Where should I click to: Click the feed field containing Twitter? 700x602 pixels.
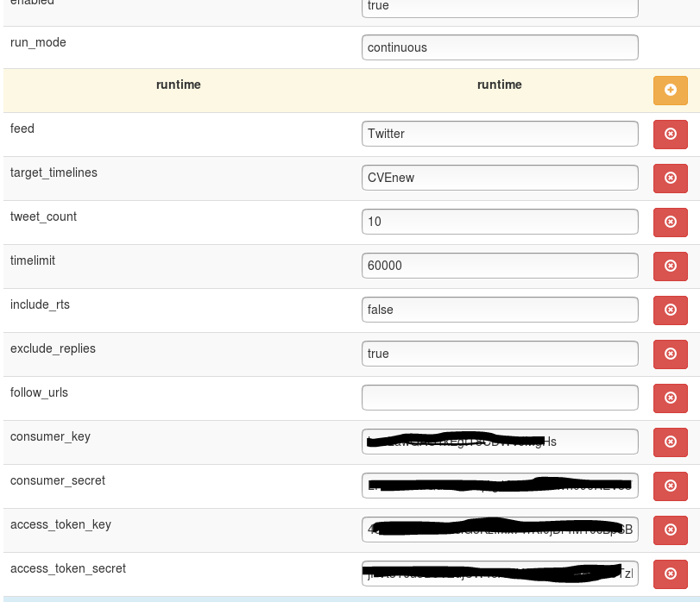500,134
